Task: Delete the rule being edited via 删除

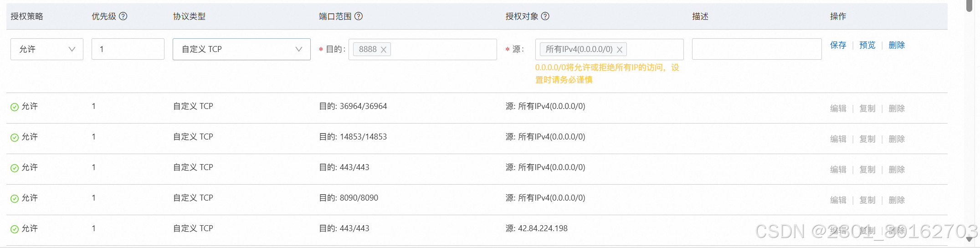Action: coord(897,45)
